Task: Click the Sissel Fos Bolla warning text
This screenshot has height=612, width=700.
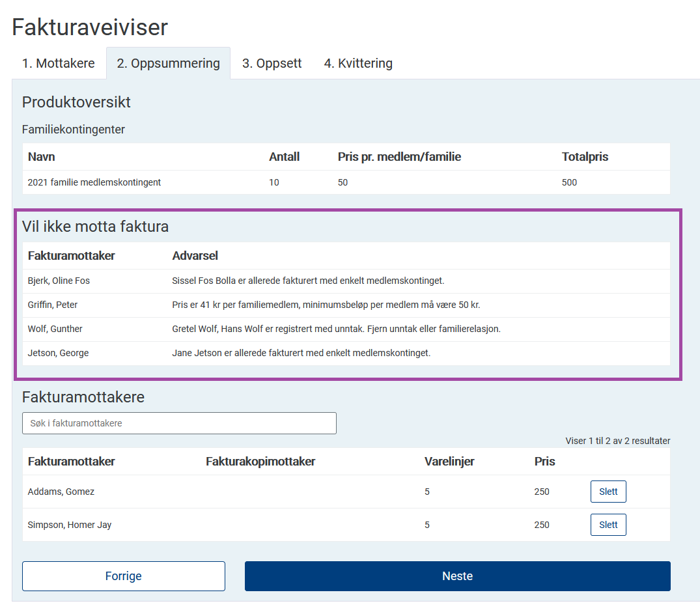Action: (x=308, y=281)
